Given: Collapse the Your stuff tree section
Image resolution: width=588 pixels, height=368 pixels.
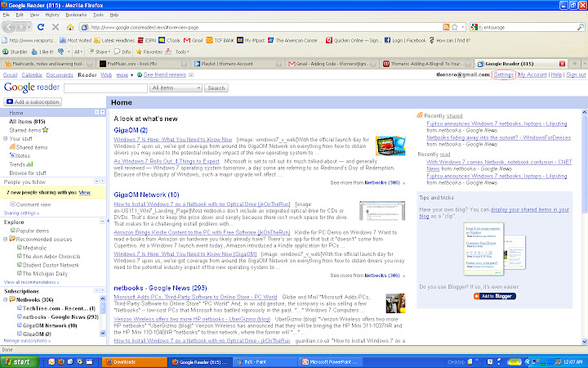Looking at the screenshot, I should coord(5,138).
